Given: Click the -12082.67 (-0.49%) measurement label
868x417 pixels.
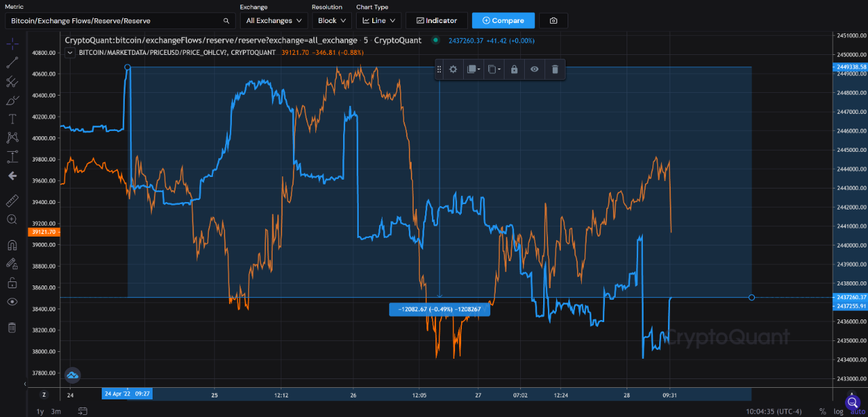Looking at the screenshot, I should (x=439, y=309).
